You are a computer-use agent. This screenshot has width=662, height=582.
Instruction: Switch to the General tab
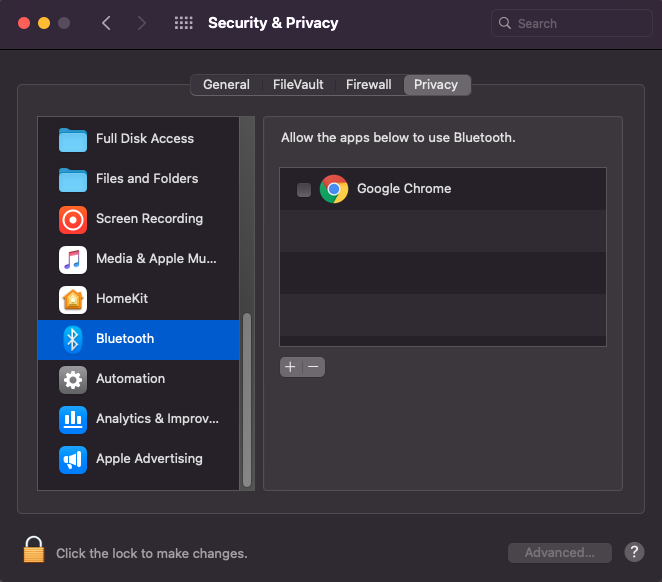pos(226,84)
